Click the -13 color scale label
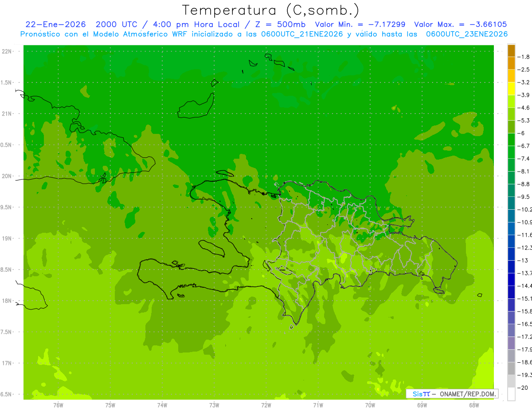532x411 pixels. coord(522,260)
